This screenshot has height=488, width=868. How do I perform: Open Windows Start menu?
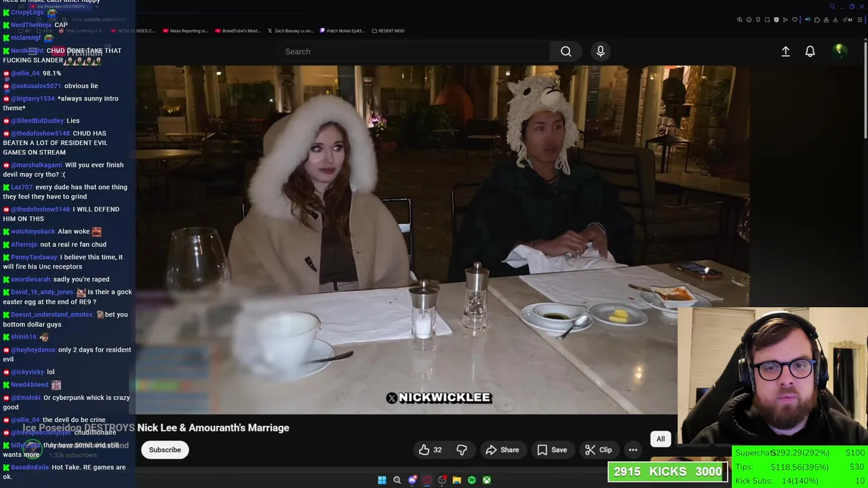382,480
